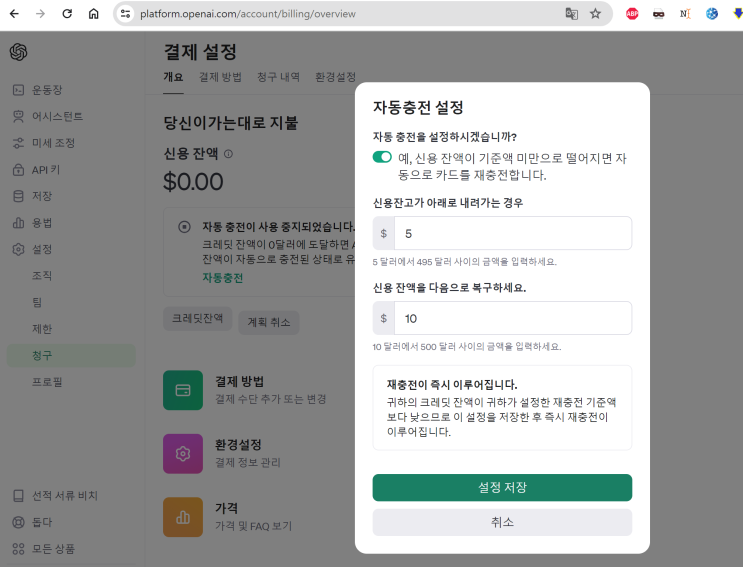The height and width of the screenshot is (567, 743).
Task: Click the browser back arrow
Action: click(x=14, y=14)
